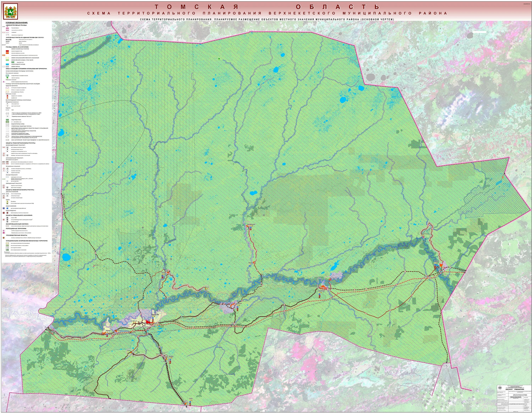Viewport: 532px width, 413px height.
Task: Click the 'Белый Яр' entry in the legend
Action: [9, 40]
